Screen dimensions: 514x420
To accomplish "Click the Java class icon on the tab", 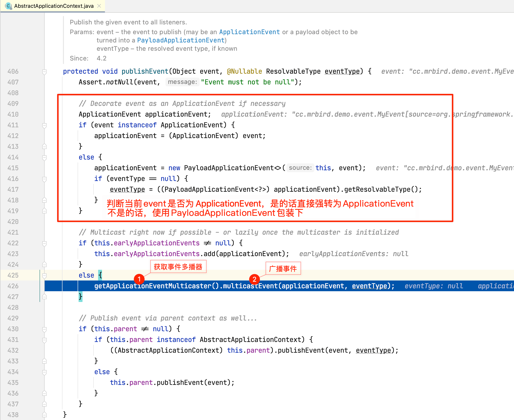I will tap(8, 6).
